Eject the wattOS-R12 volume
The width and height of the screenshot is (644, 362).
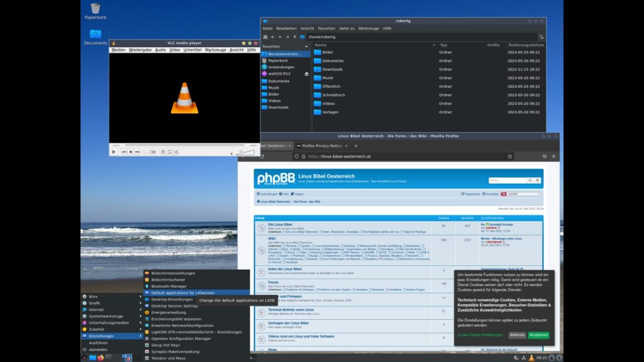click(x=306, y=74)
